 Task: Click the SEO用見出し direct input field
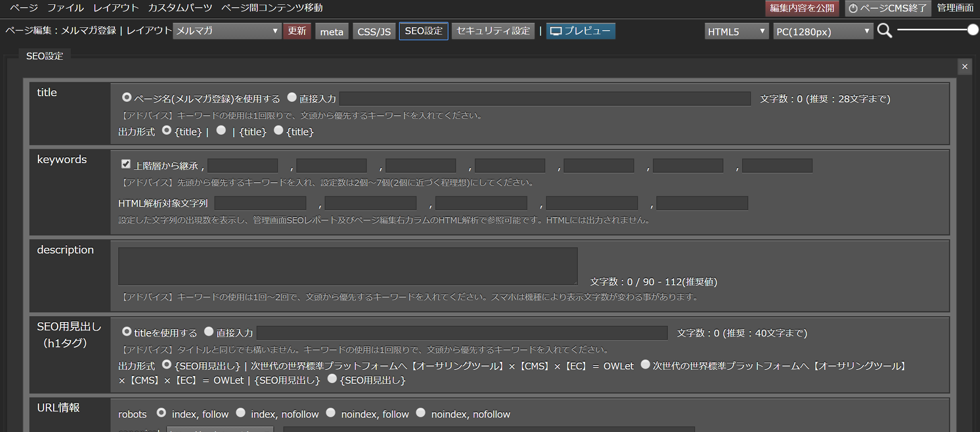462,332
